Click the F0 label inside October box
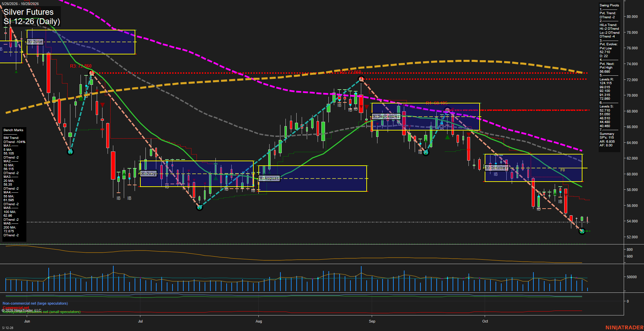The height and width of the screenshot is (331, 644). pyautogui.click(x=562, y=170)
